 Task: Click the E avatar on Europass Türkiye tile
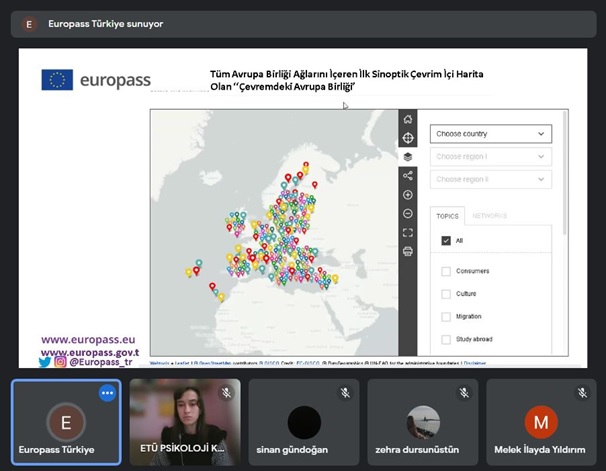[x=66, y=422]
